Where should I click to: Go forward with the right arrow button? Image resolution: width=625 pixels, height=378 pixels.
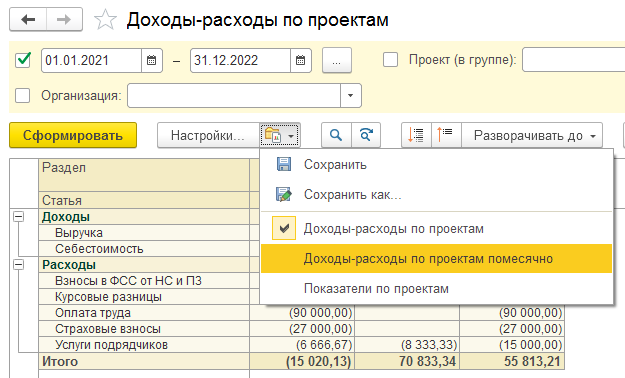tap(64, 19)
